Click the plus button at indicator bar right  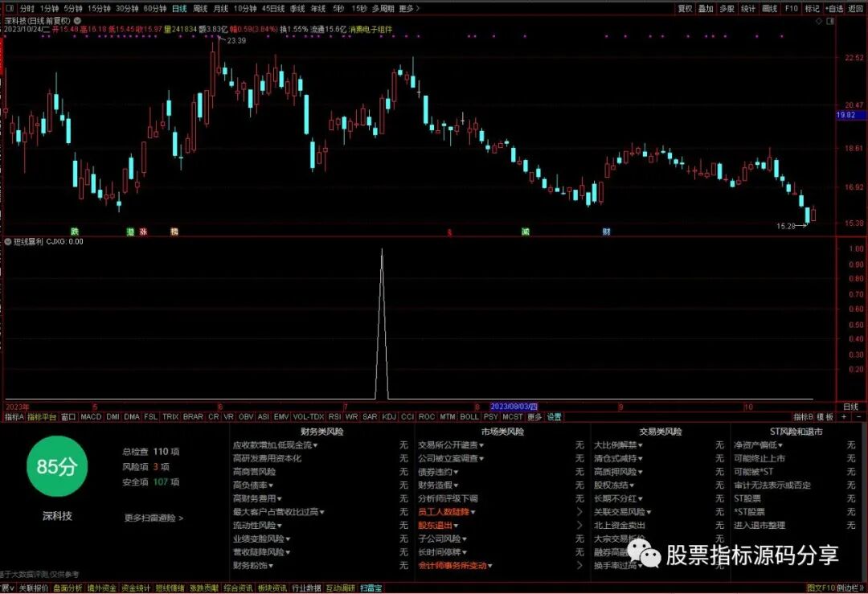tap(844, 417)
